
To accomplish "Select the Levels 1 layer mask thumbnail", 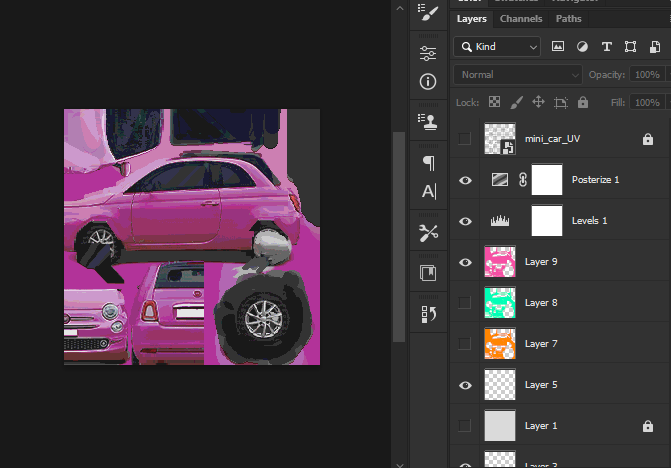I will 547,221.
